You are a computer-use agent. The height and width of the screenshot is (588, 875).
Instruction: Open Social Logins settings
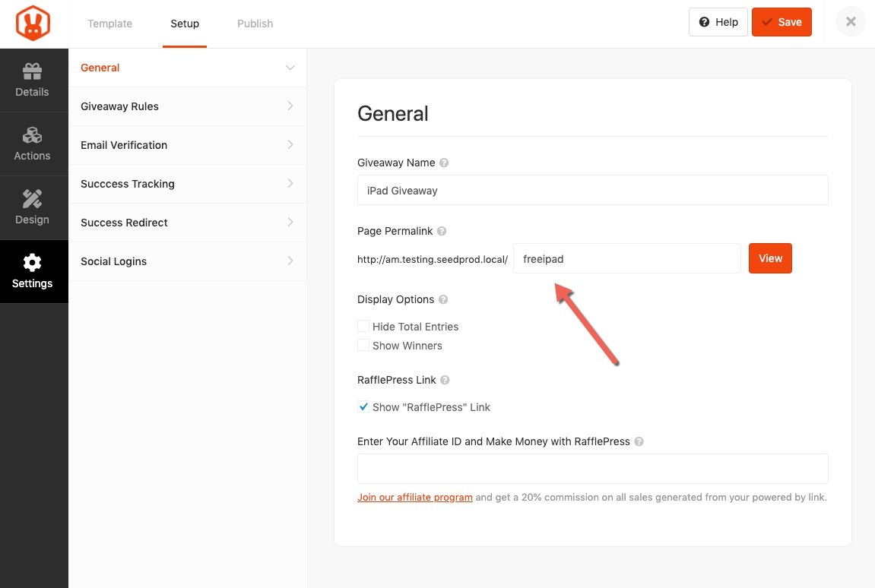[x=188, y=261]
